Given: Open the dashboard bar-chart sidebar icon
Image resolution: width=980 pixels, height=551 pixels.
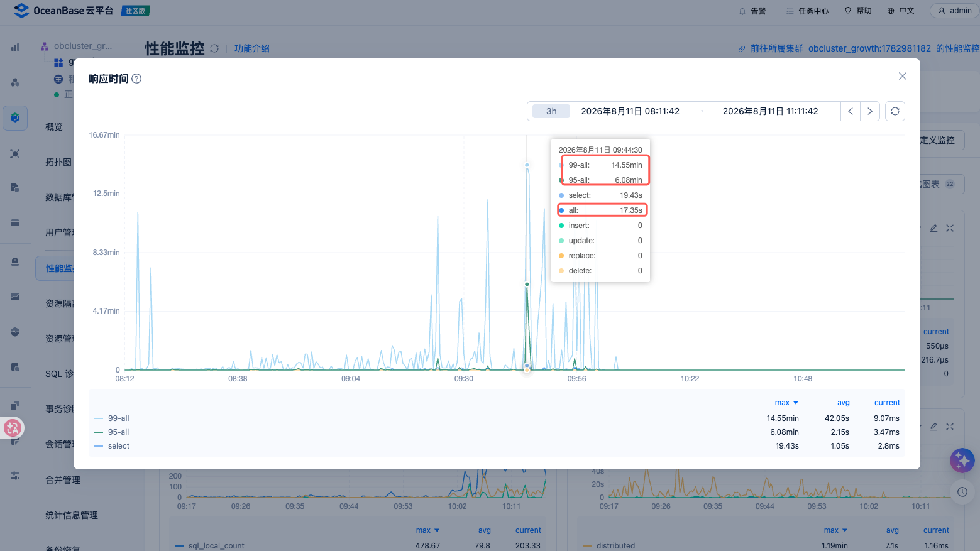Looking at the screenshot, I should click(15, 47).
